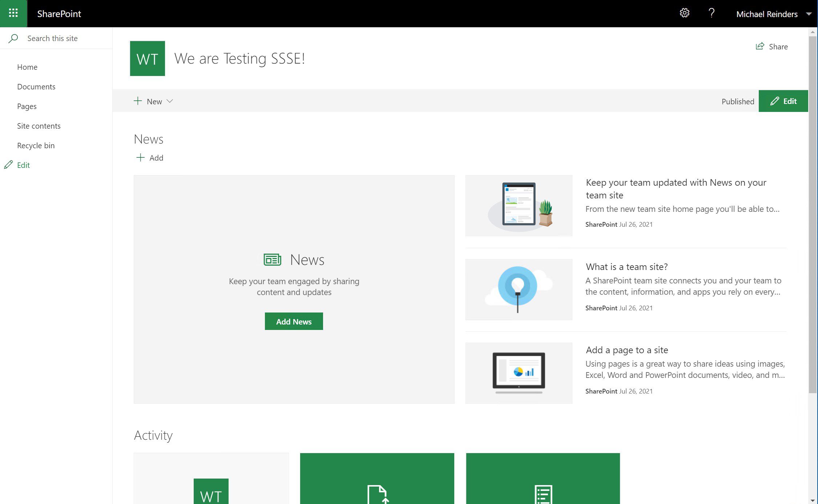818x504 pixels.
Task: Click the green Edit page button
Action: (783, 101)
